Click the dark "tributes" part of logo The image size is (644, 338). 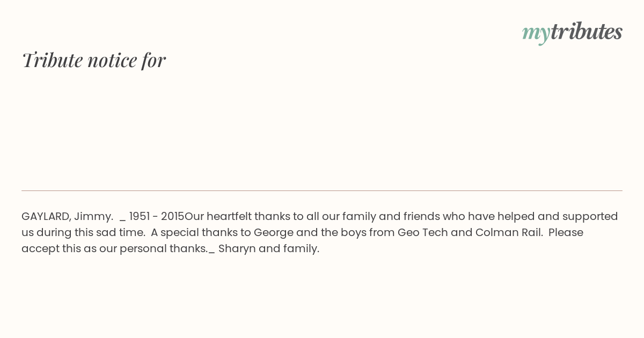pos(586,31)
